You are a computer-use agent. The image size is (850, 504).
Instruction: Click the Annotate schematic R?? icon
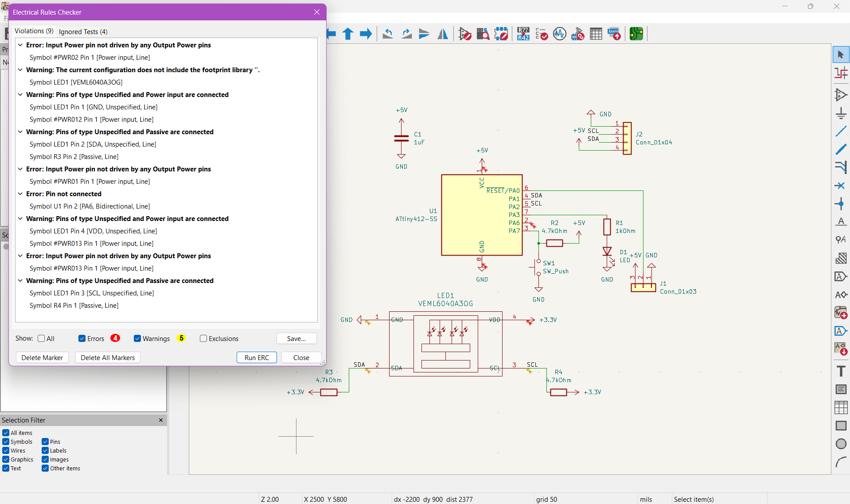pos(523,34)
